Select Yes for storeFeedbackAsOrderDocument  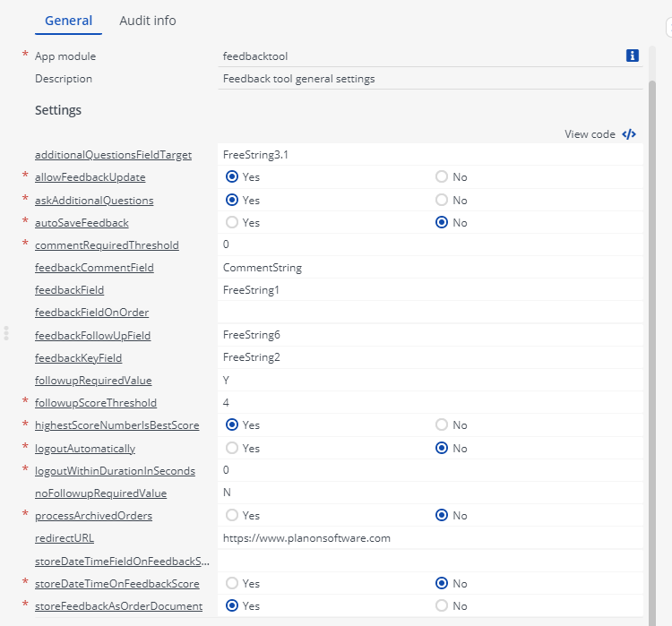coord(232,605)
